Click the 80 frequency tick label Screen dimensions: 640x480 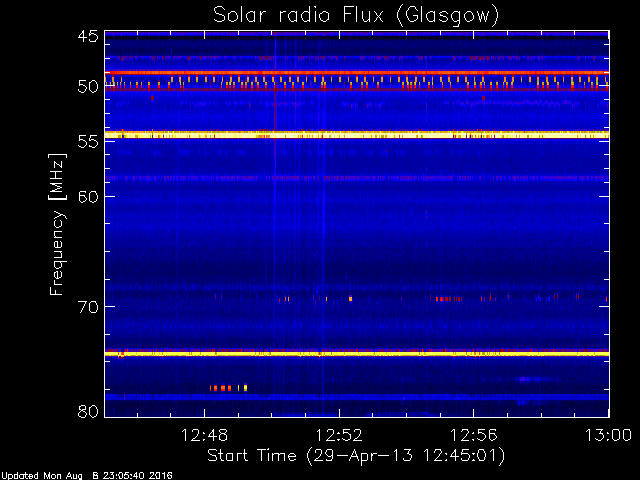click(88, 411)
